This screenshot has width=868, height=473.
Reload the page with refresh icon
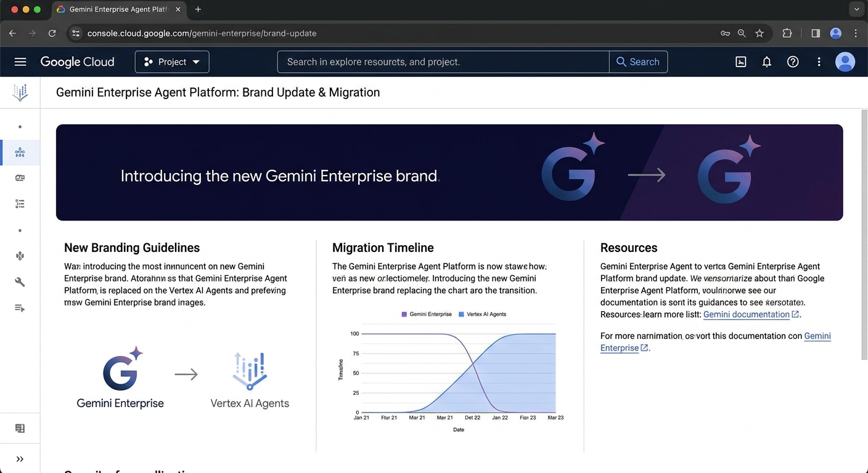[x=52, y=33]
